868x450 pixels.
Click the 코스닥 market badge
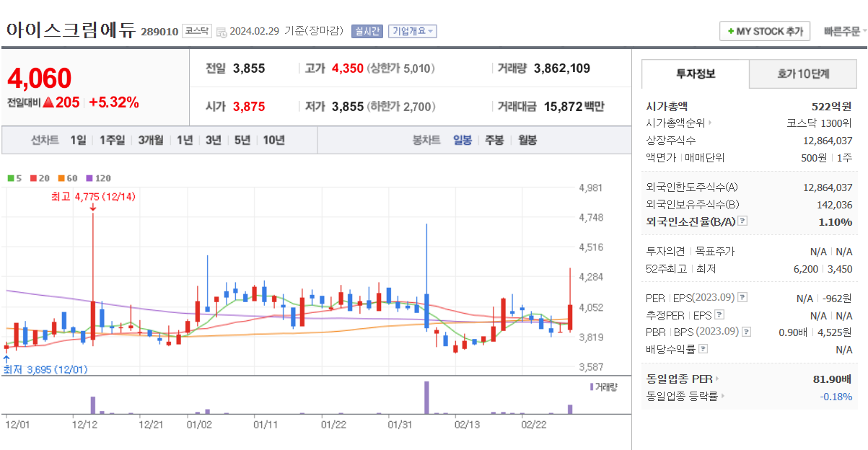[x=197, y=31]
